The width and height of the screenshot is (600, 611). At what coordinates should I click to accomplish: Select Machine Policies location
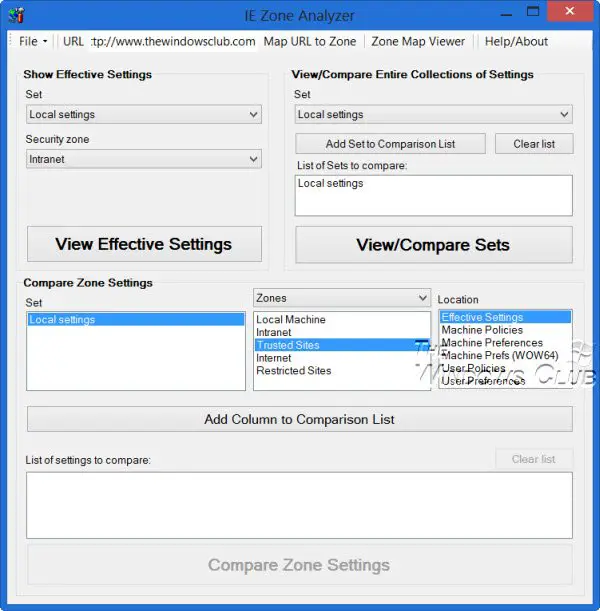click(505, 330)
